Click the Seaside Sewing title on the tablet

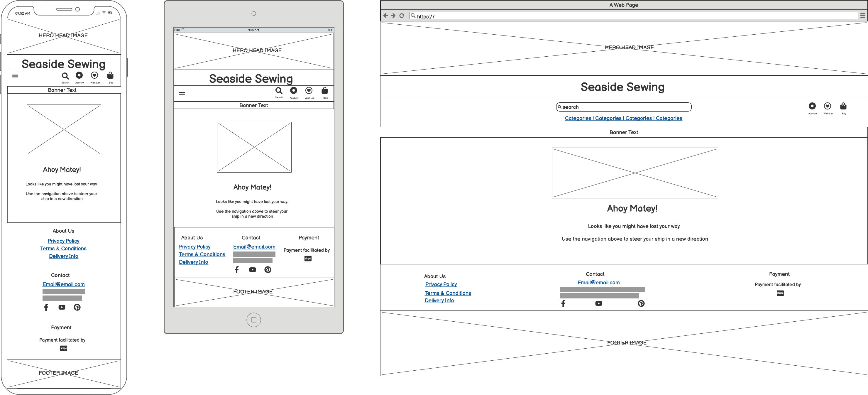click(251, 79)
